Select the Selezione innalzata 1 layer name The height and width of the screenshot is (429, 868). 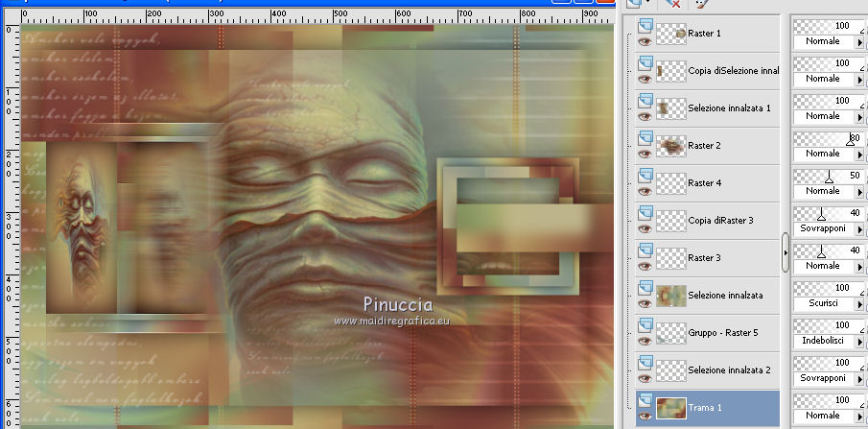729,108
